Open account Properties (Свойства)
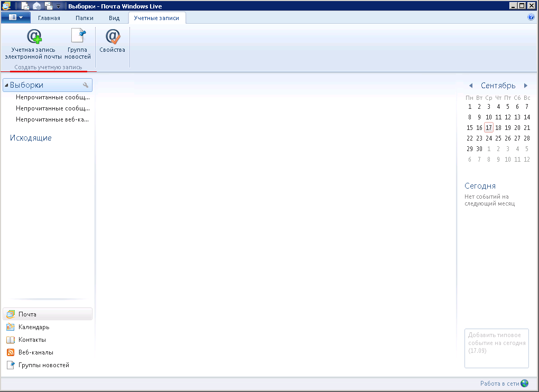The height and width of the screenshot is (392, 539). pos(112,37)
